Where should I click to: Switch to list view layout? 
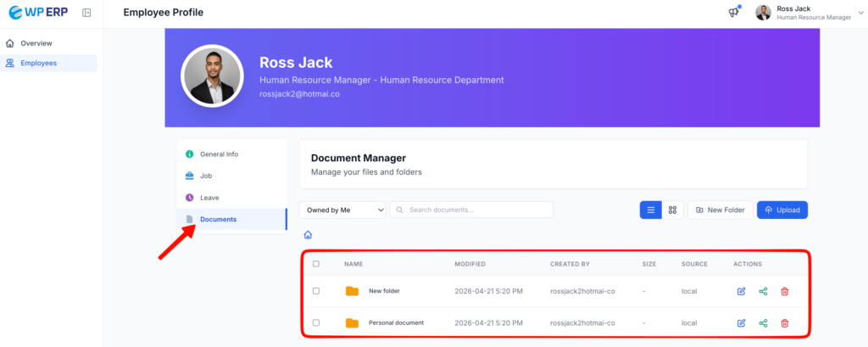coord(650,210)
